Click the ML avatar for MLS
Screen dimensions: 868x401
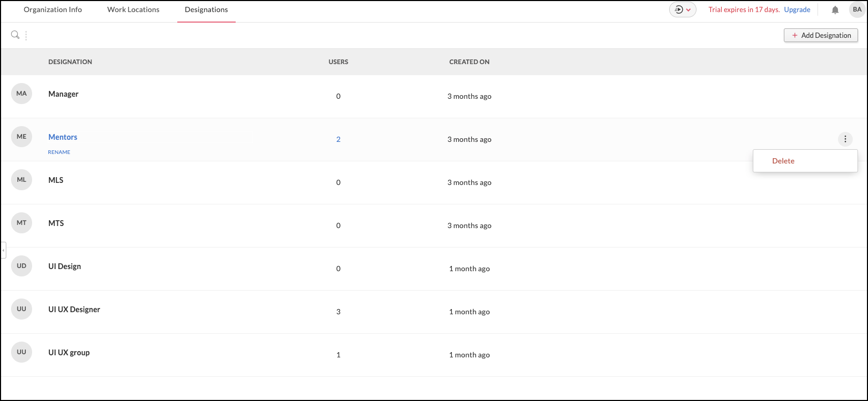[x=22, y=180]
